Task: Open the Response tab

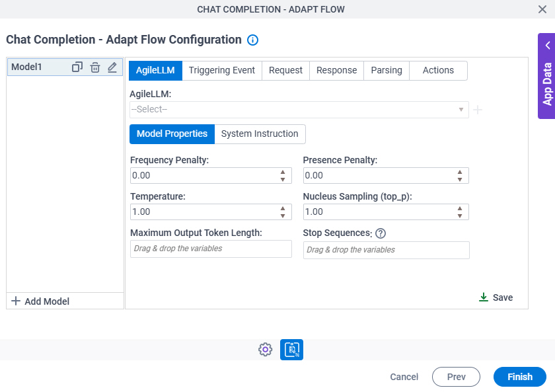Action: (x=336, y=71)
